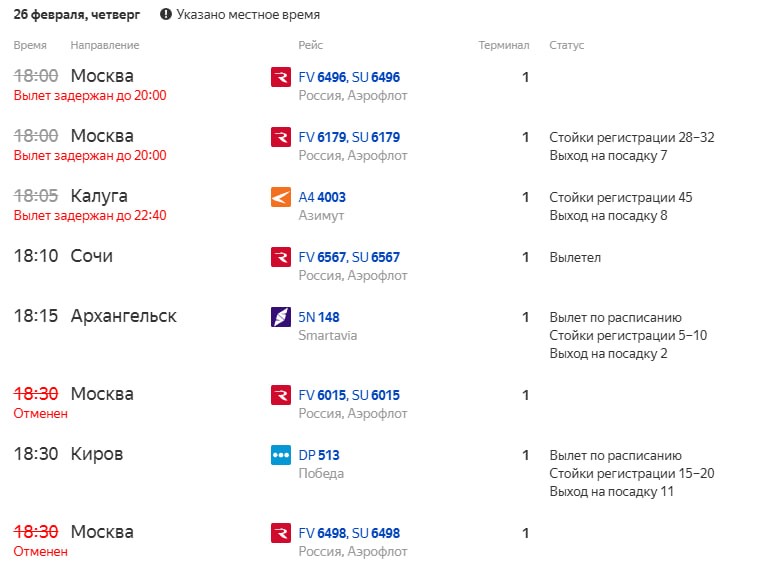Click the Rossiya logo on the Sochi flight

pos(281,257)
